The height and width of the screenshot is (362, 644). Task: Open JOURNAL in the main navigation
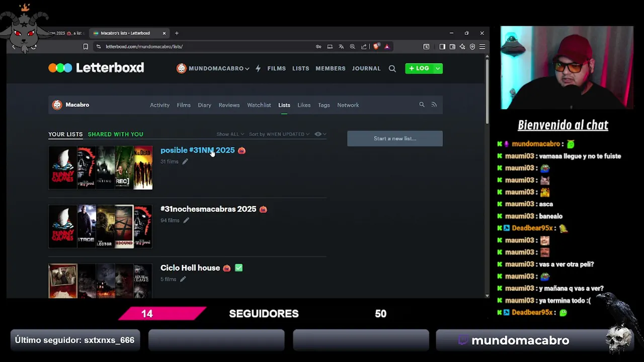coord(366,68)
